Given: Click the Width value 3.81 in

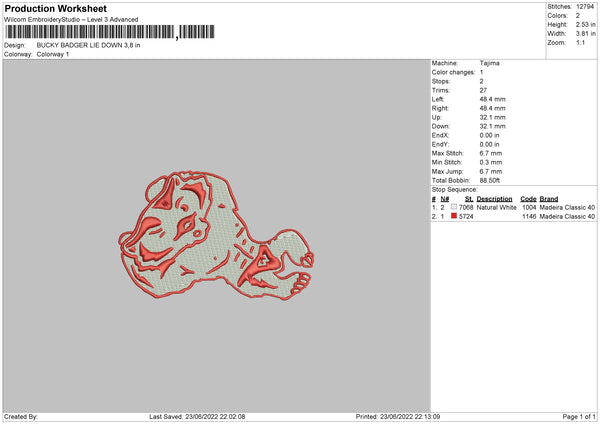Looking at the screenshot, I should (x=585, y=34).
